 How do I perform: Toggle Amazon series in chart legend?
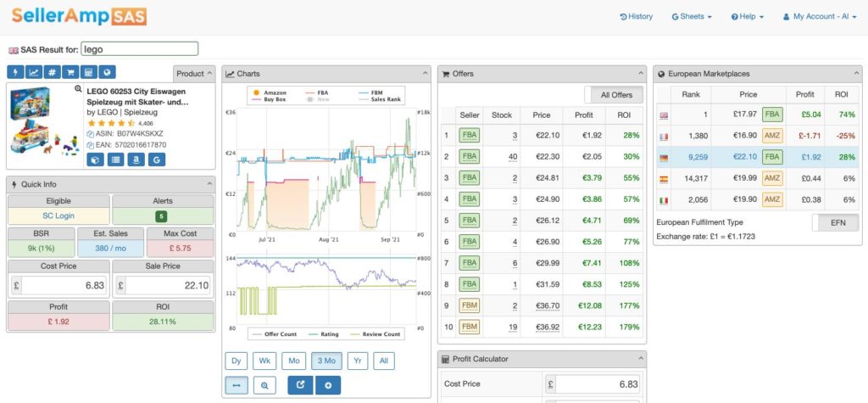pyautogui.click(x=270, y=92)
